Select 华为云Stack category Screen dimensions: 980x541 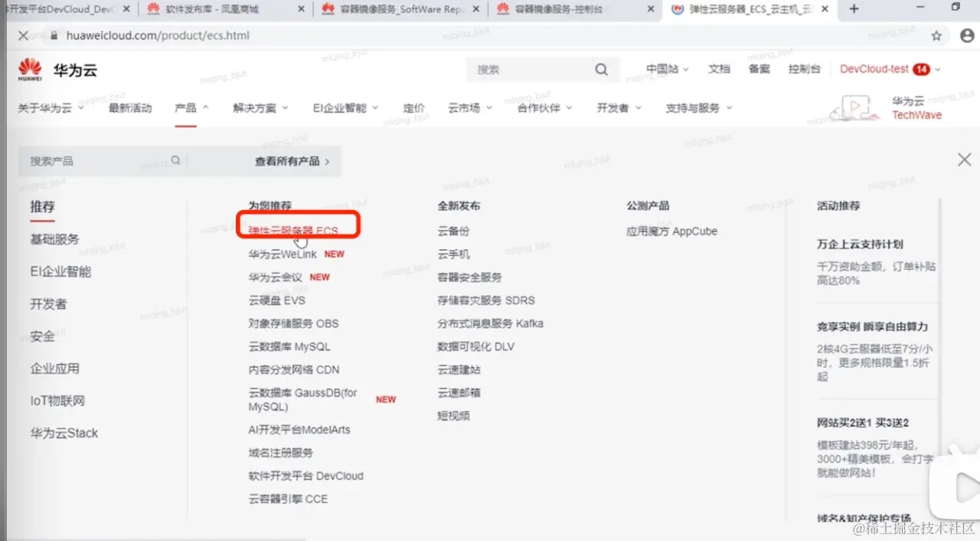click(x=64, y=433)
